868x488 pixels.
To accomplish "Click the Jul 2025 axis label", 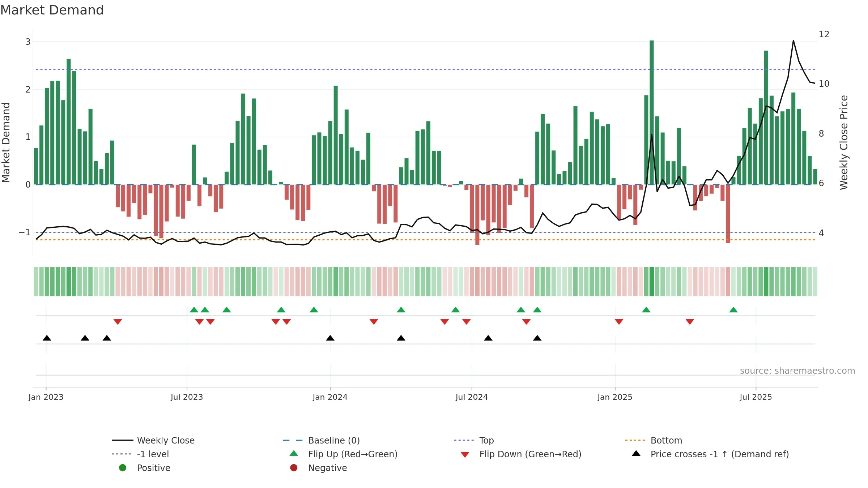I will tap(756, 397).
